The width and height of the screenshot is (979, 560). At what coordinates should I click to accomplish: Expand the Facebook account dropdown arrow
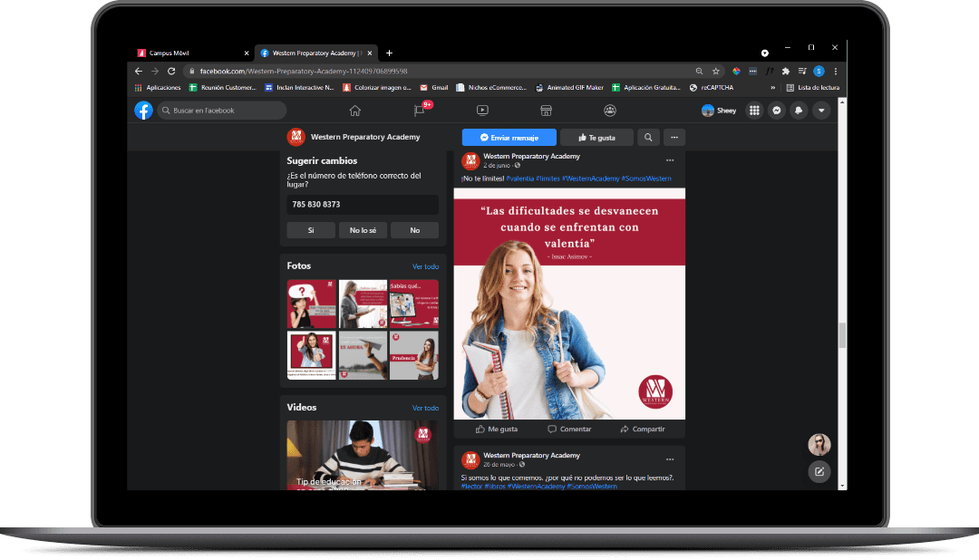click(821, 111)
